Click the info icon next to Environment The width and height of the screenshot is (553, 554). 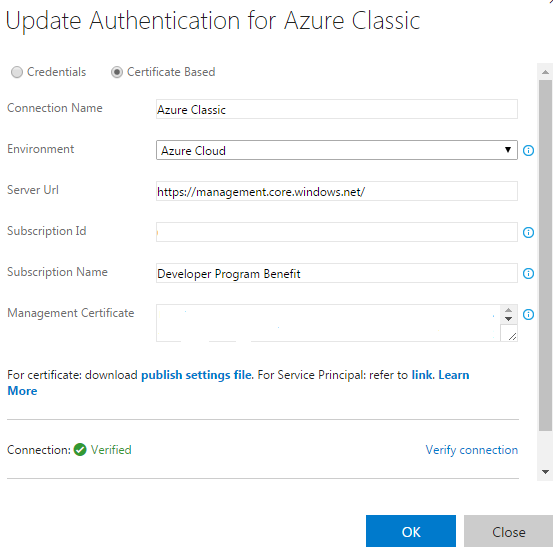[528, 151]
